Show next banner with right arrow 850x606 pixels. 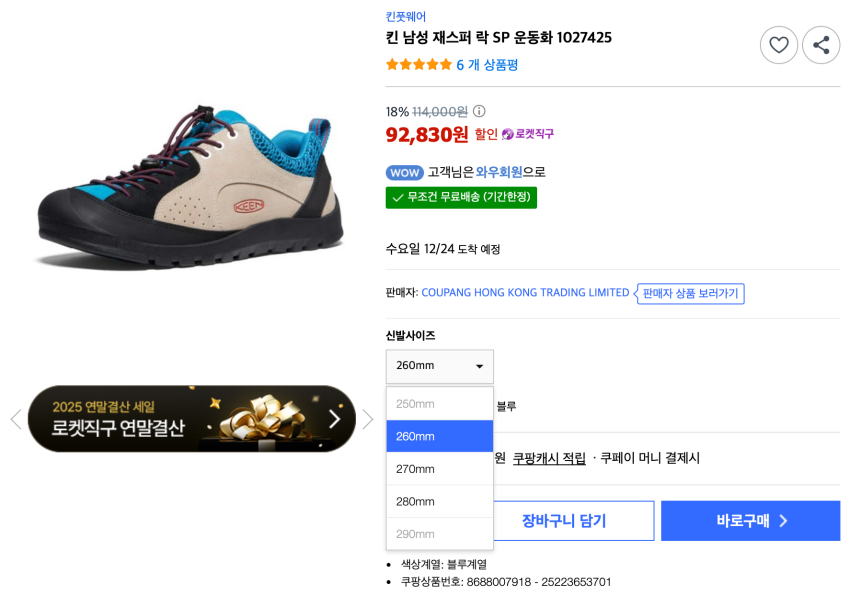(x=368, y=419)
